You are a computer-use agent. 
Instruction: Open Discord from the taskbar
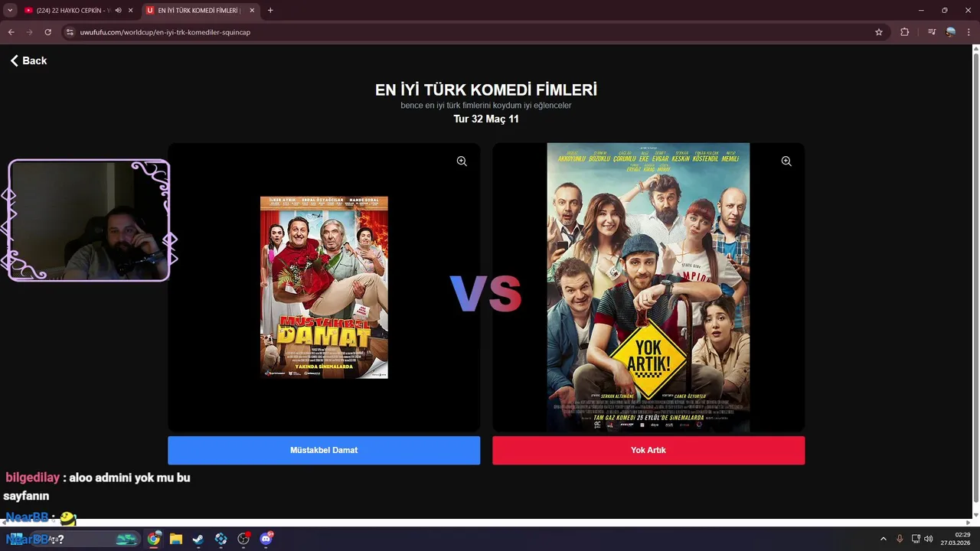pyautogui.click(x=266, y=539)
